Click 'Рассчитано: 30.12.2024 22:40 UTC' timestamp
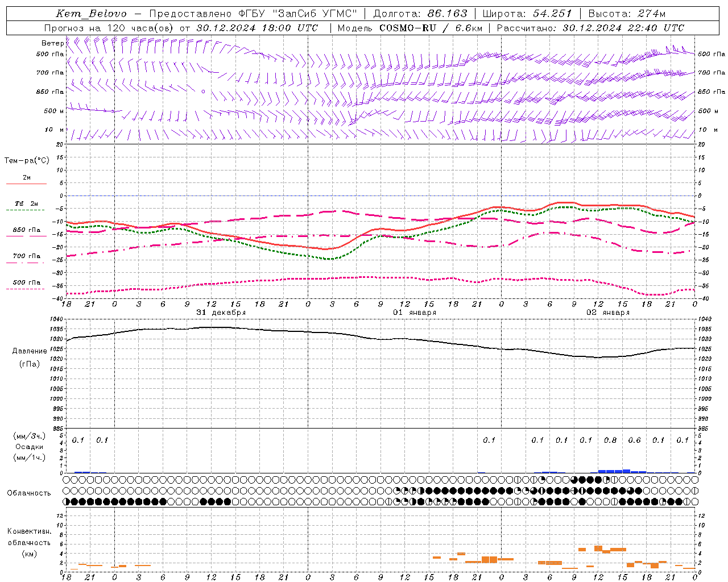Screen dimensions: 728x582 [x=590, y=28]
